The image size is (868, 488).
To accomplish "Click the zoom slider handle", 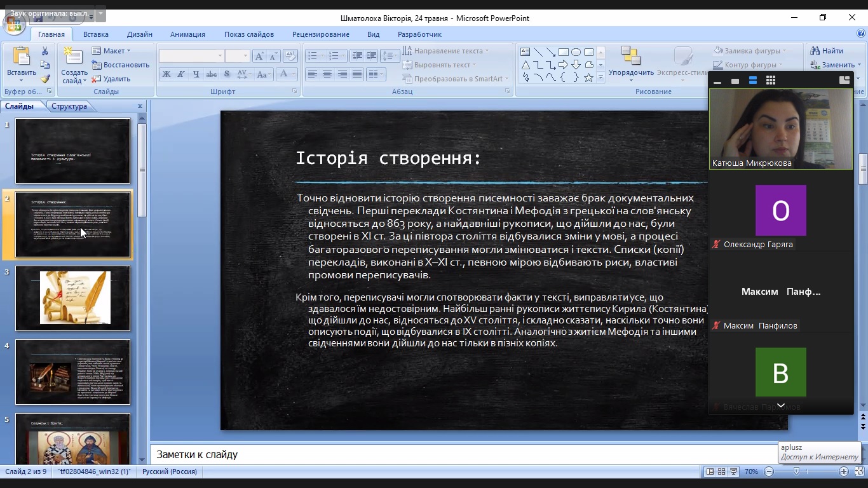I will [x=797, y=471].
